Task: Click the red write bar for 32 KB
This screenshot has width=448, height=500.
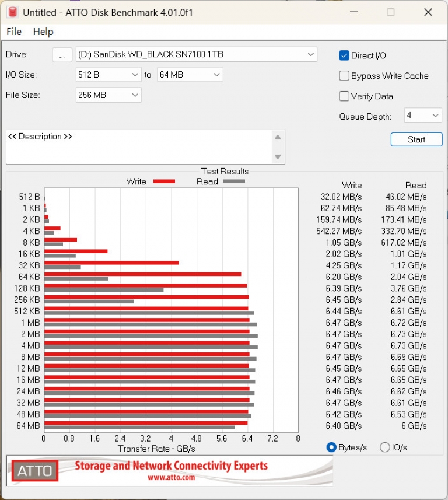Action: pyautogui.click(x=111, y=263)
